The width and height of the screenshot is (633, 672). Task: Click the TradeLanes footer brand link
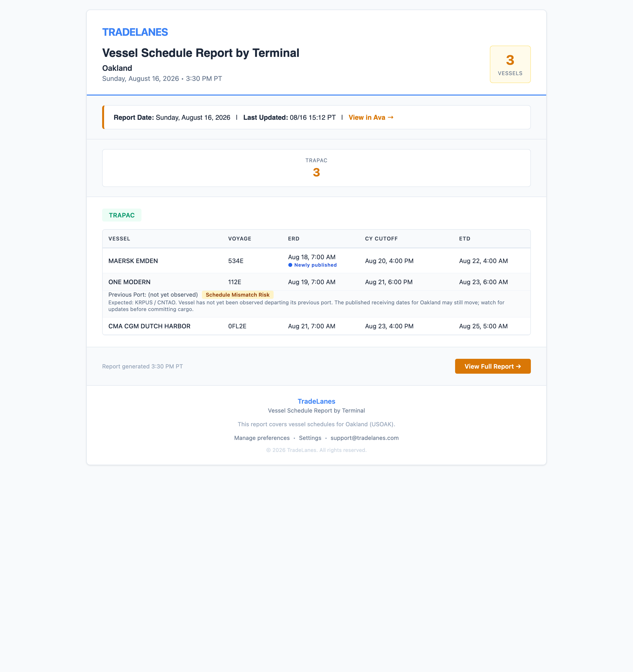316,401
